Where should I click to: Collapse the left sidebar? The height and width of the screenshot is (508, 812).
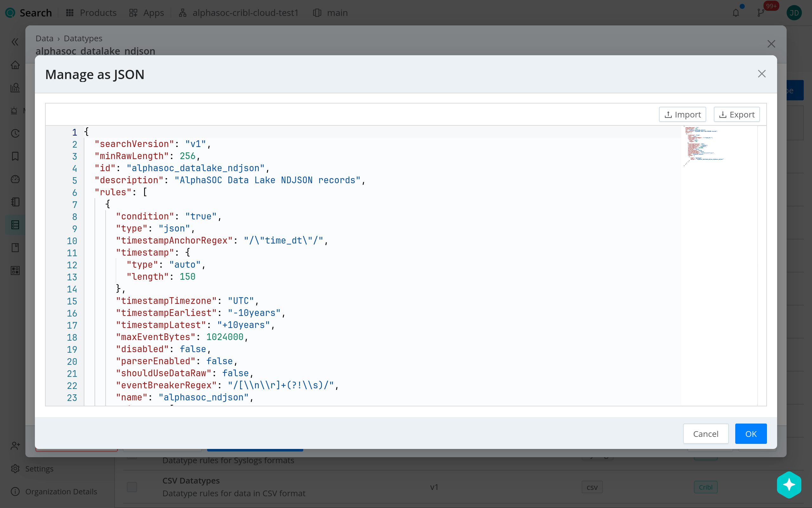[15, 42]
